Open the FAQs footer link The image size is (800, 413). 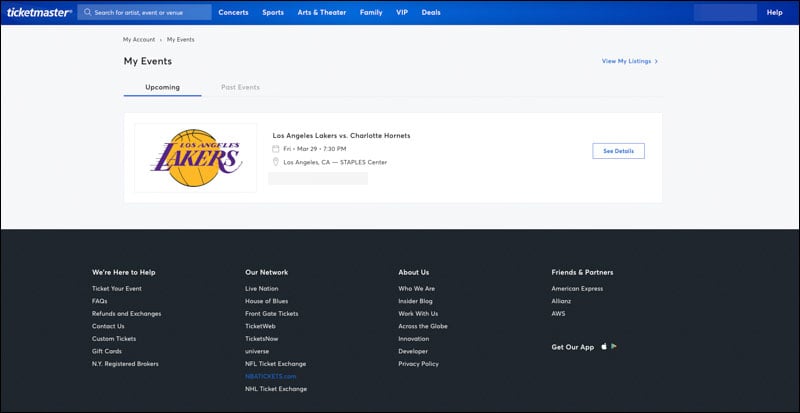coord(99,301)
